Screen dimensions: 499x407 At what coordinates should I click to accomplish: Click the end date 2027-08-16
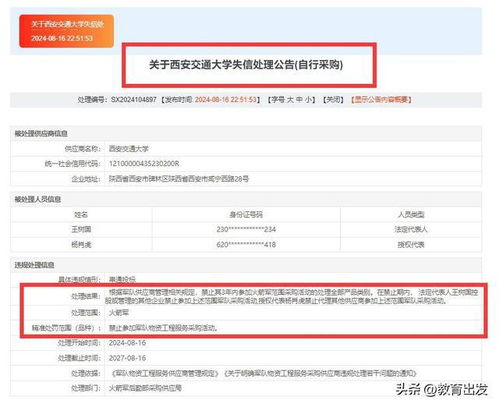pos(127,358)
